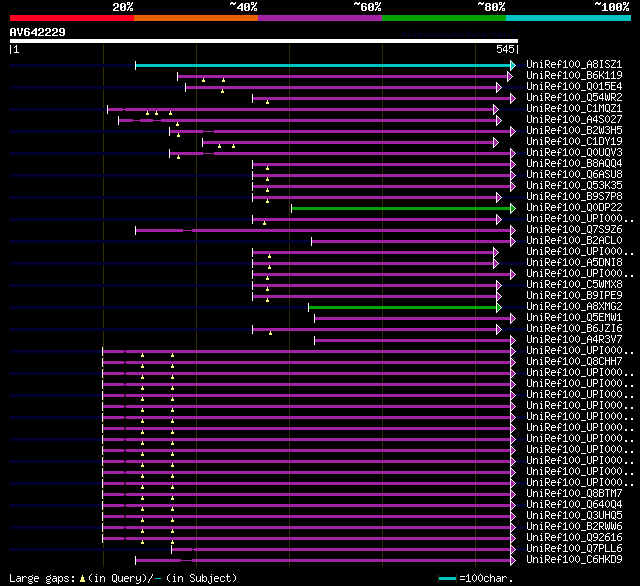Click the green arrowhead ending the Q0DP22 alignment
Screen dimensions: 640x586
513,209
